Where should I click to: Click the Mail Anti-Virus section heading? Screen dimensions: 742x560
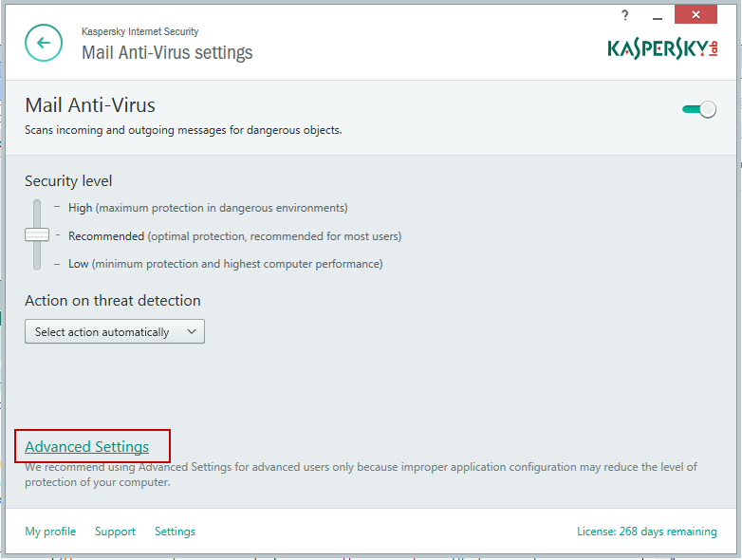[x=90, y=105]
